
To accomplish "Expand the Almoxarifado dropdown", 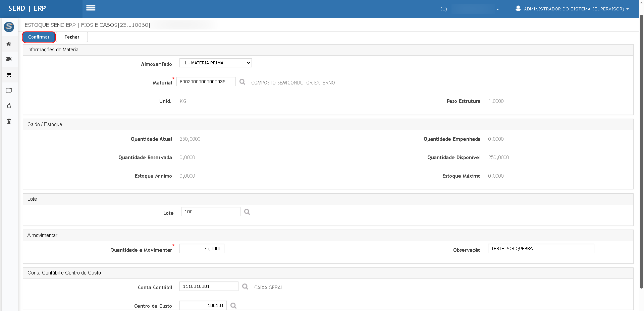I will pyautogui.click(x=215, y=63).
